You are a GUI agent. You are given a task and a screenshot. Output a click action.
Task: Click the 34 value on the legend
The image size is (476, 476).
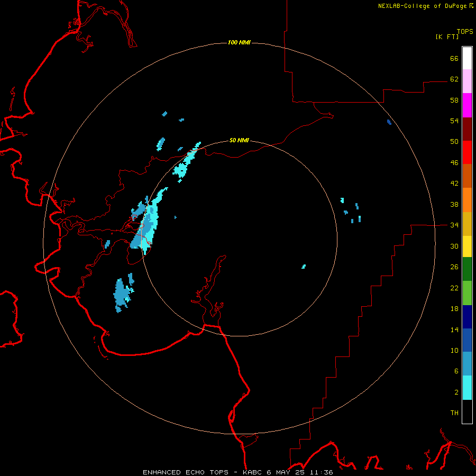pyautogui.click(x=454, y=225)
